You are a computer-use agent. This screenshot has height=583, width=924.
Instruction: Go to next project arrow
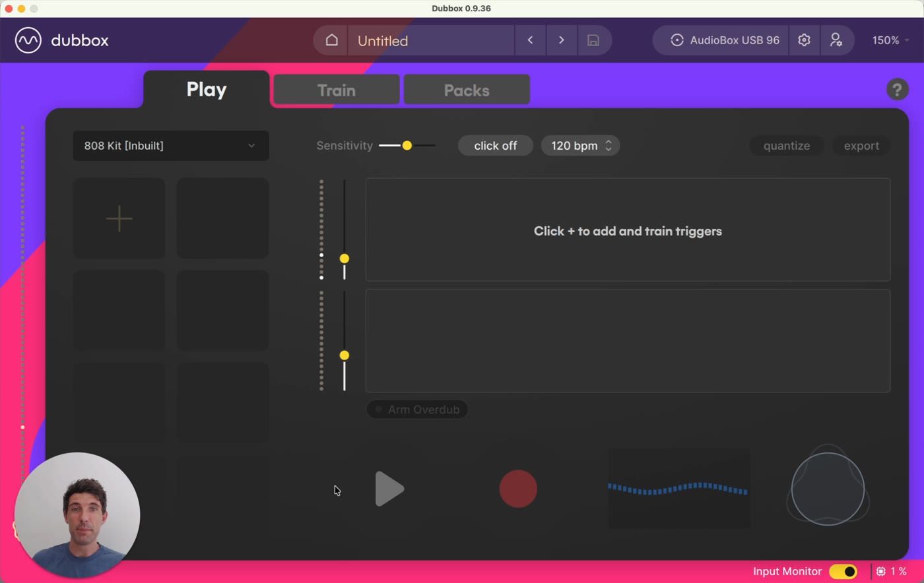coord(562,40)
